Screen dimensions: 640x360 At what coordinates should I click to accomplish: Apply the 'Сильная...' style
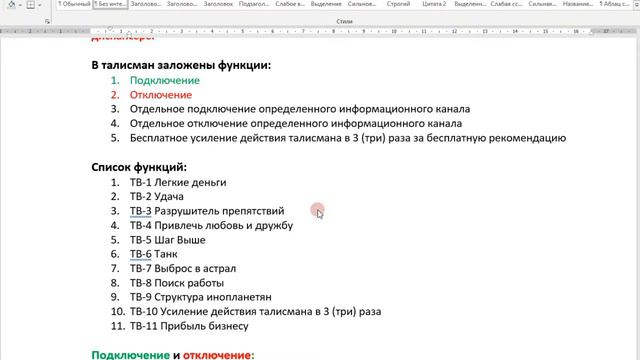coord(542,4)
